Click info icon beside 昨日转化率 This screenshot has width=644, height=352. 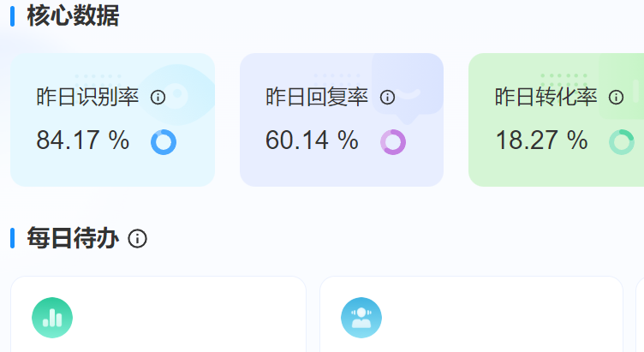(617, 98)
